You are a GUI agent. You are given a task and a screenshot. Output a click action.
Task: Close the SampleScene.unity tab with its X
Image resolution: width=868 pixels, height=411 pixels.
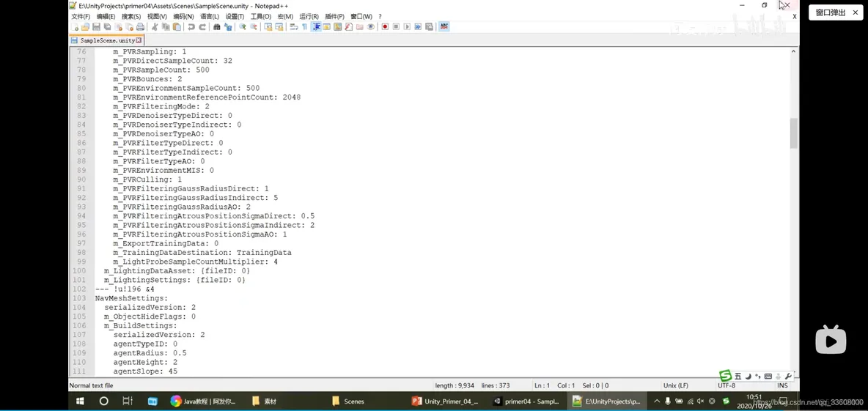coord(139,40)
